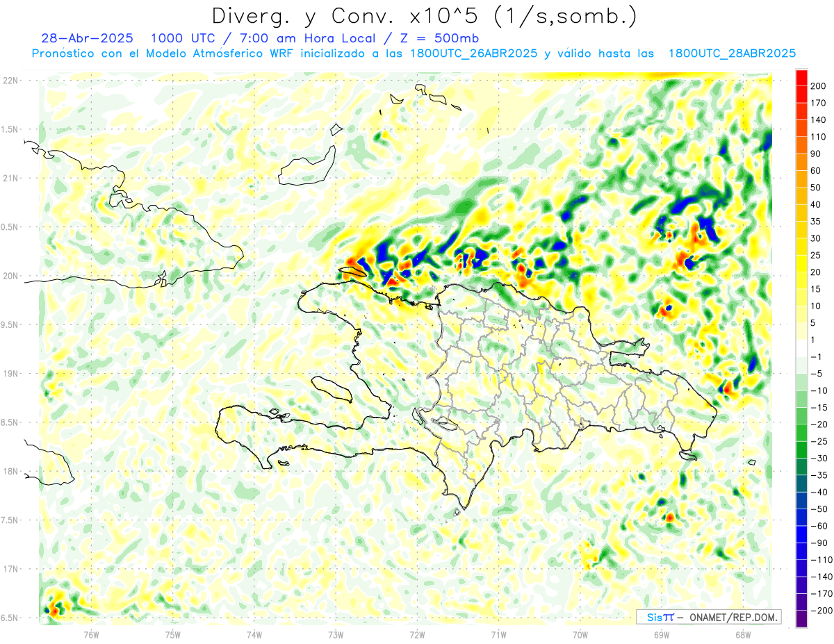Click colorbar value '-15'
834x644 pixels.
click(x=819, y=407)
